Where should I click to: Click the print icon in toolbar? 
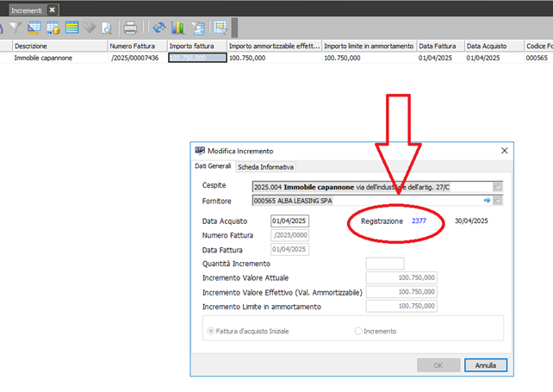coord(130,28)
